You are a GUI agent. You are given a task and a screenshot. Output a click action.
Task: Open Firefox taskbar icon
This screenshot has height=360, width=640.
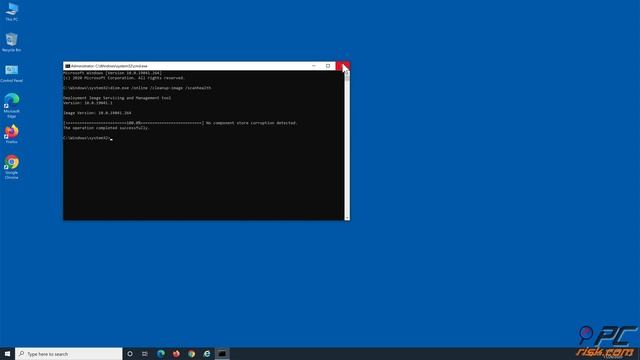pyautogui.click(x=176, y=354)
